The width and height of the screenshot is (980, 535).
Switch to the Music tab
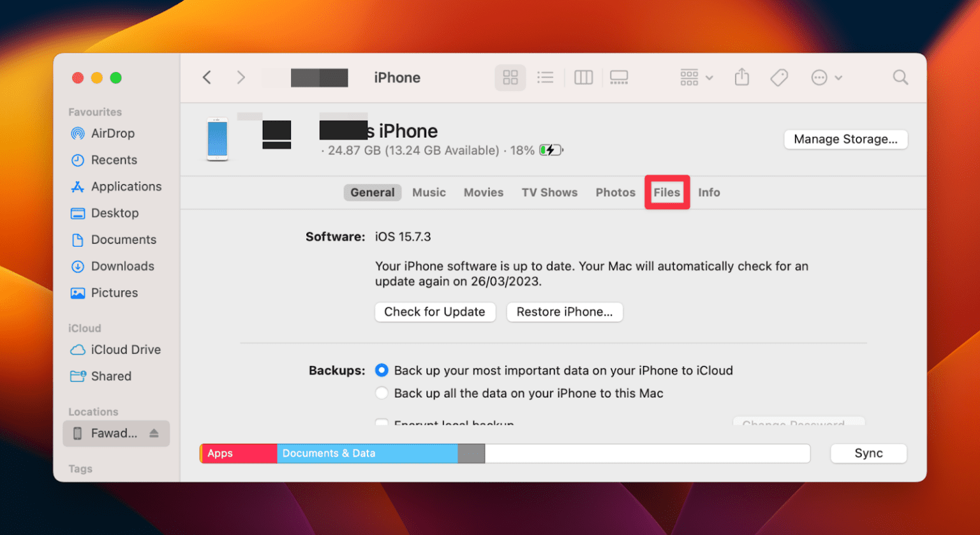coord(429,193)
